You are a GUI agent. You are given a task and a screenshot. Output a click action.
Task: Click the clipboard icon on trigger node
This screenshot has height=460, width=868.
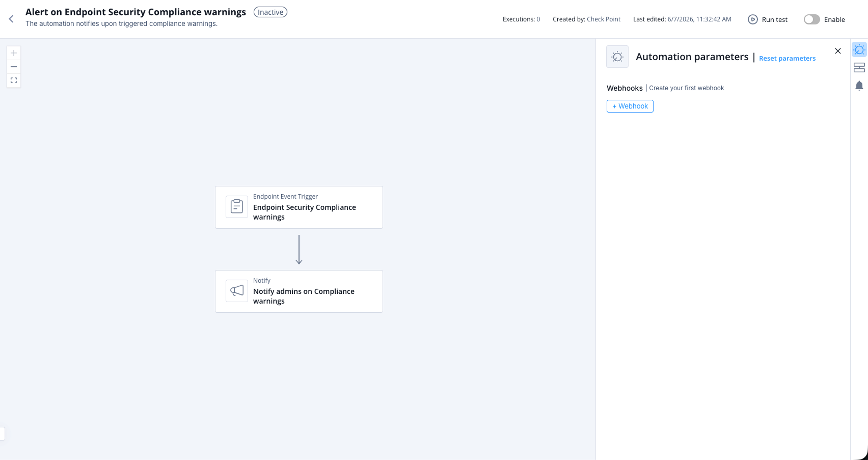(x=237, y=207)
